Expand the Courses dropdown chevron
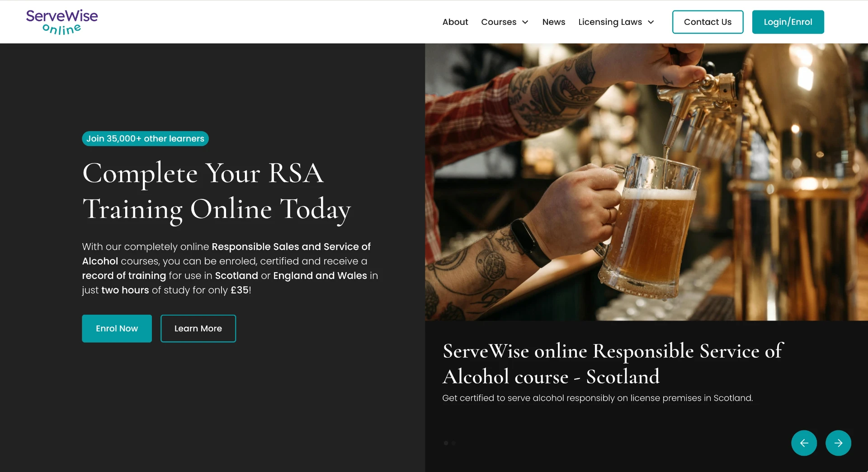The image size is (868, 472). [525, 22]
